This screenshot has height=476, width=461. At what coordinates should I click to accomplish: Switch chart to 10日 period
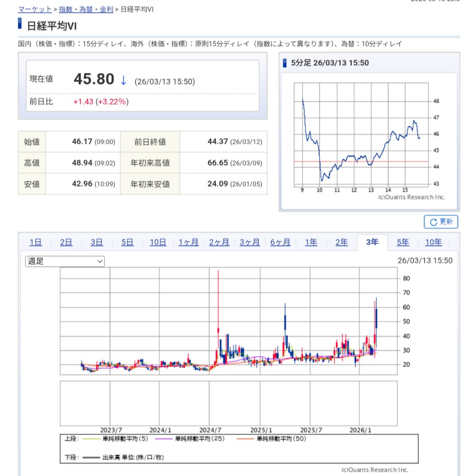pos(158,242)
